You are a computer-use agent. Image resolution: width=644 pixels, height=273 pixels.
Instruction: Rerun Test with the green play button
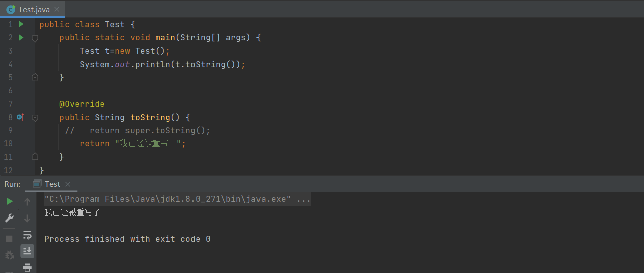click(x=10, y=202)
